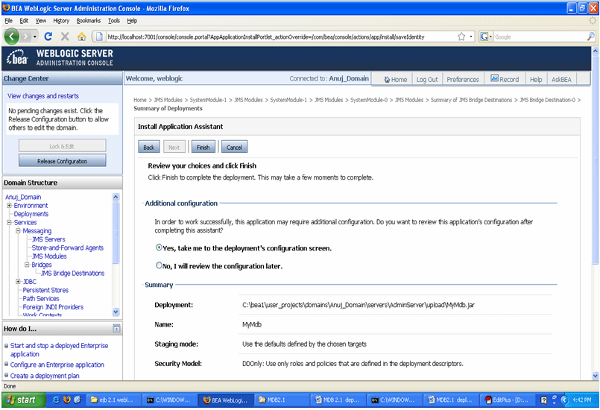This screenshot has width=600, height=410.
Task: Launch Firefox from the quick launch bar
Action: (67, 400)
